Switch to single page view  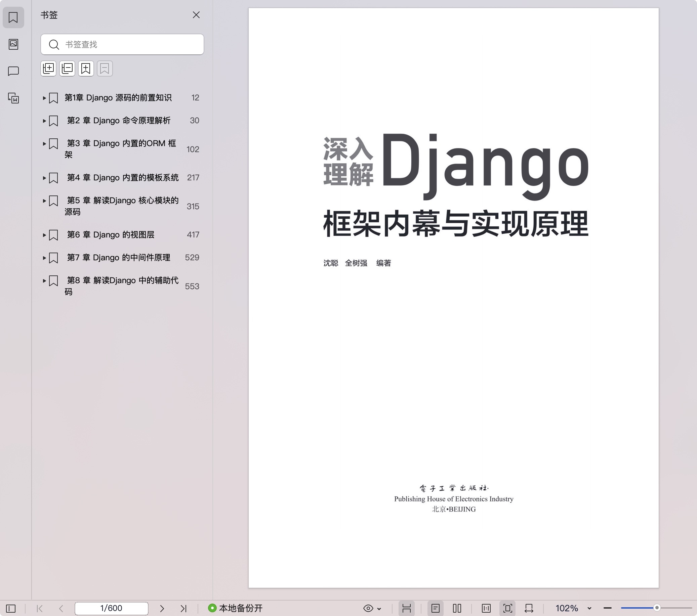436,608
